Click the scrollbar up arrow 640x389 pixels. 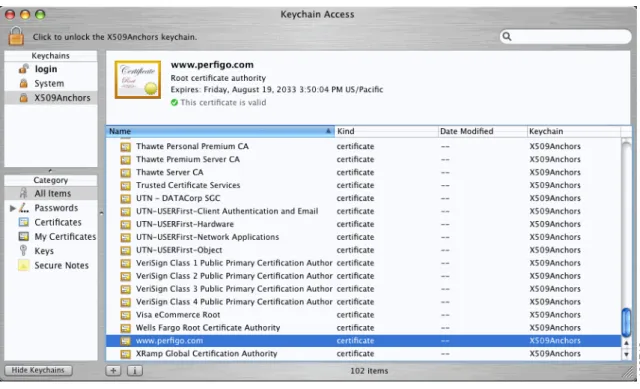(626, 343)
